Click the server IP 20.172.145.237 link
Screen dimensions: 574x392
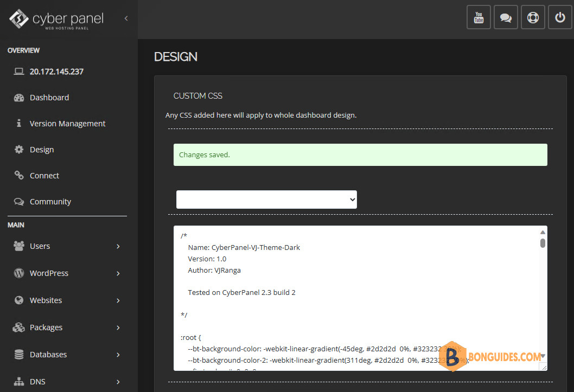coord(56,72)
